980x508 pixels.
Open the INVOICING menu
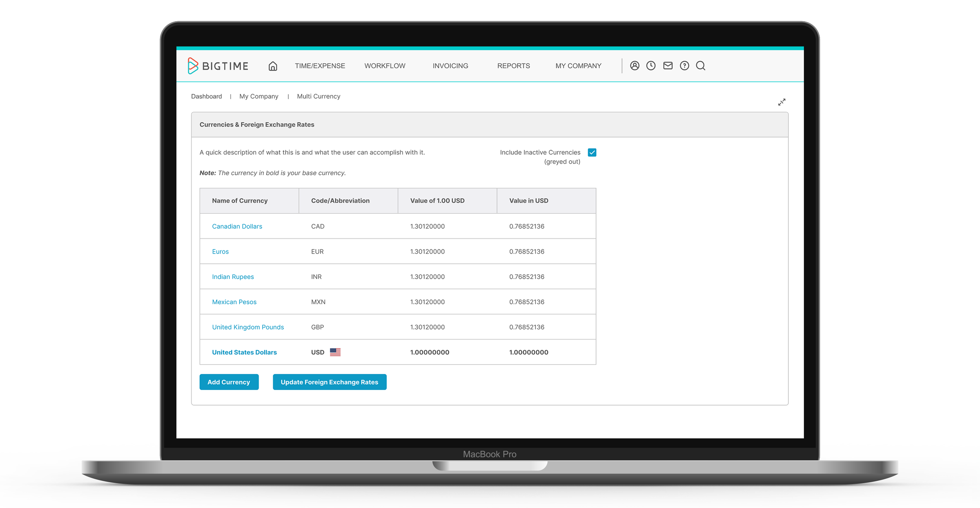[450, 66]
